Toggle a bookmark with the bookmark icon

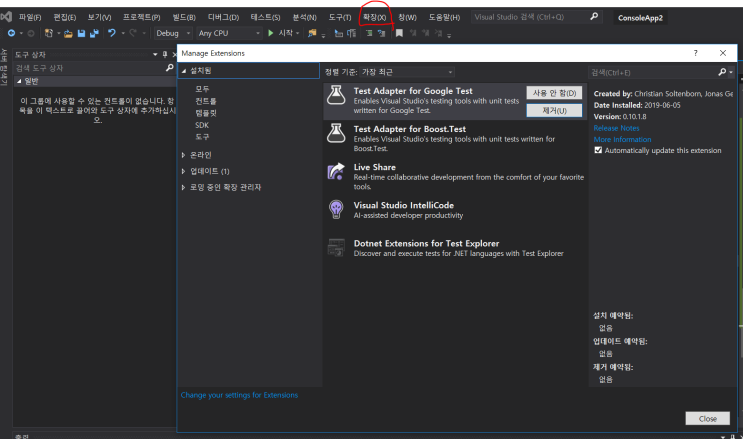coord(399,33)
